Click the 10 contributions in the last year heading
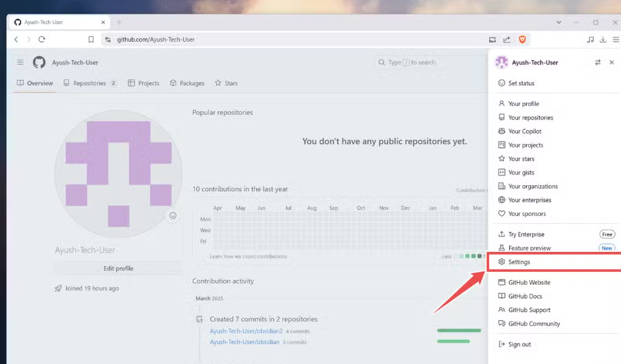The image size is (621, 364). click(x=240, y=189)
